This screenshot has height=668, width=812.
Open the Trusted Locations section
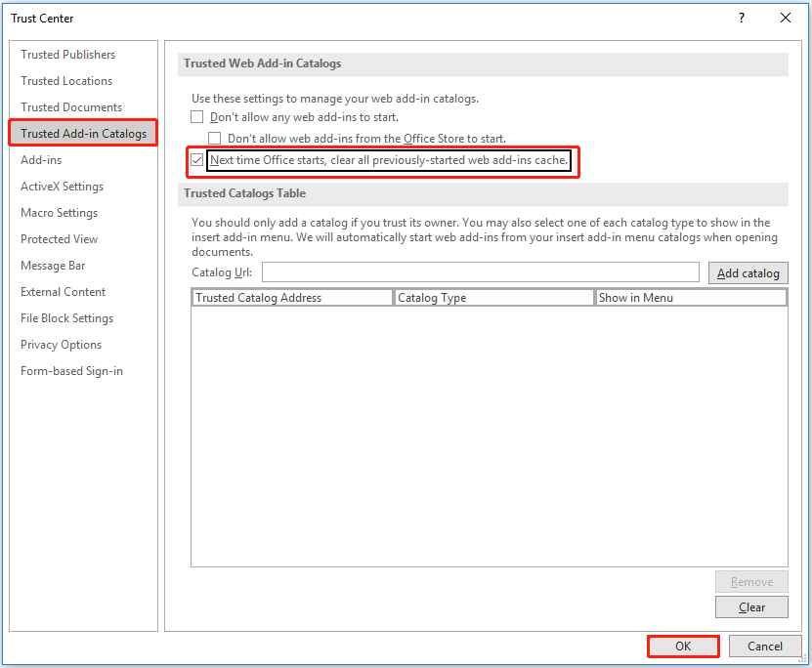click(66, 81)
